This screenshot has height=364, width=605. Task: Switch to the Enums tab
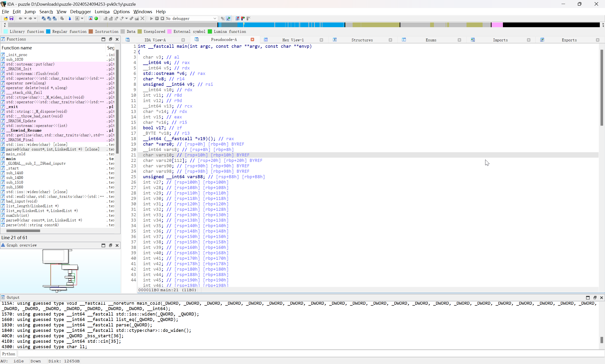coord(431,40)
